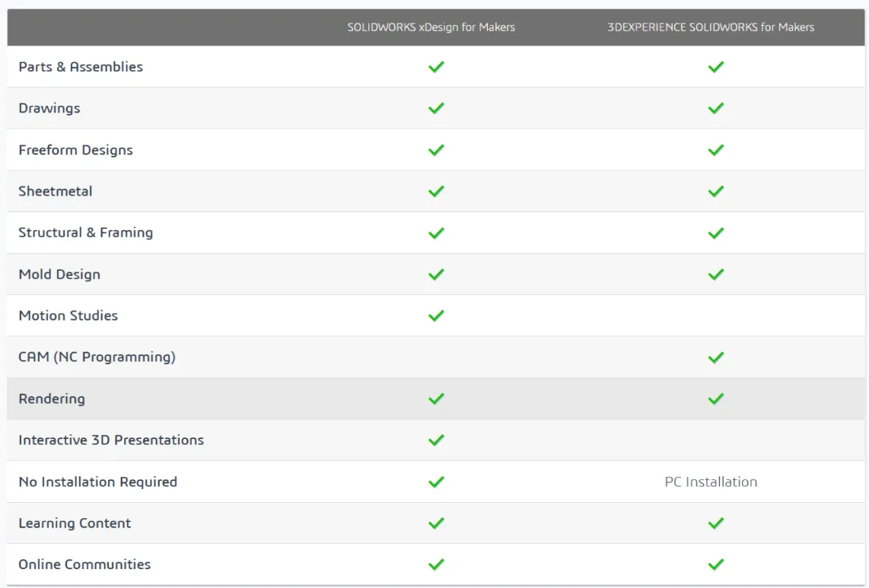This screenshot has width=869, height=588.
Task: Click the 3DEXPERIENCE checkmark for Structural & Framing
Action: pos(715,233)
